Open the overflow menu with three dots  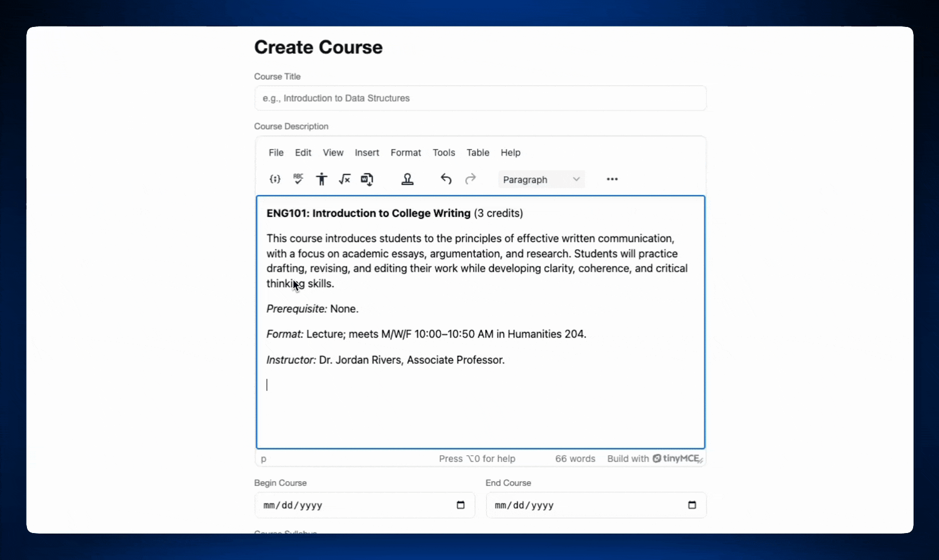pyautogui.click(x=612, y=179)
